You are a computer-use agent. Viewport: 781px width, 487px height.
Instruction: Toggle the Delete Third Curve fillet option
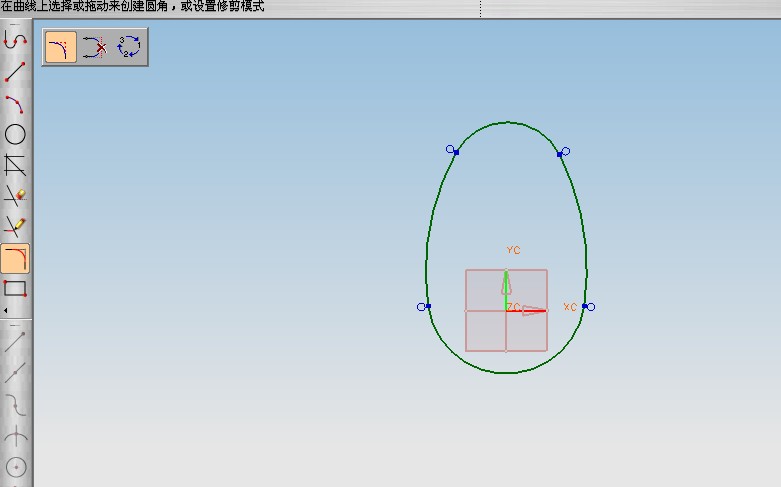pyautogui.click(x=95, y=47)
